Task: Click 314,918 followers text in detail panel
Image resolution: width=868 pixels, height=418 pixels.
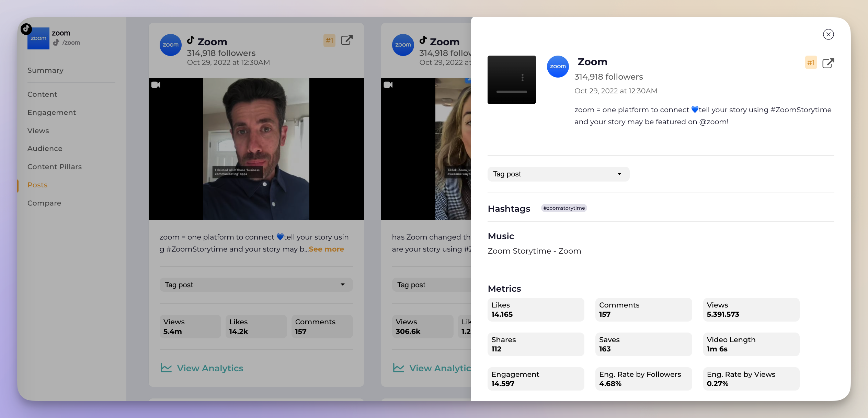Action: (609, 77)
